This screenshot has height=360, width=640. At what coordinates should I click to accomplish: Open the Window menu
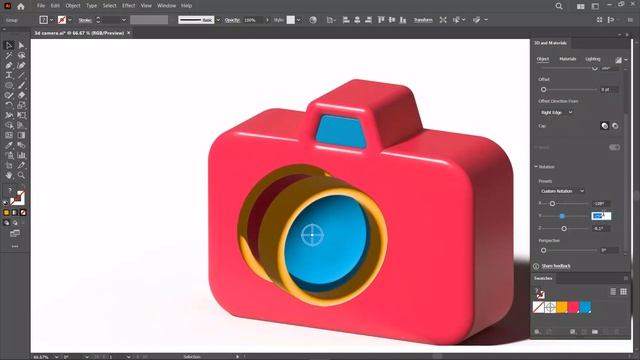167,6
